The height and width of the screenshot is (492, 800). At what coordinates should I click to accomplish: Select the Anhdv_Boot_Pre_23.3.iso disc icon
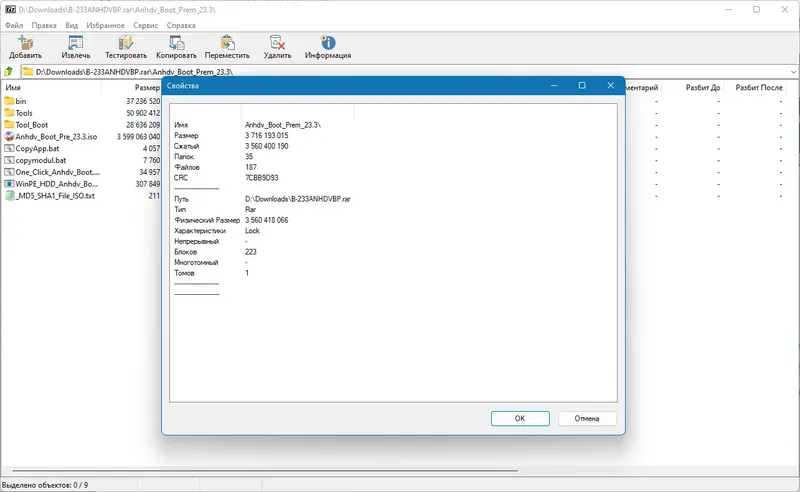[x=9, y=136]
